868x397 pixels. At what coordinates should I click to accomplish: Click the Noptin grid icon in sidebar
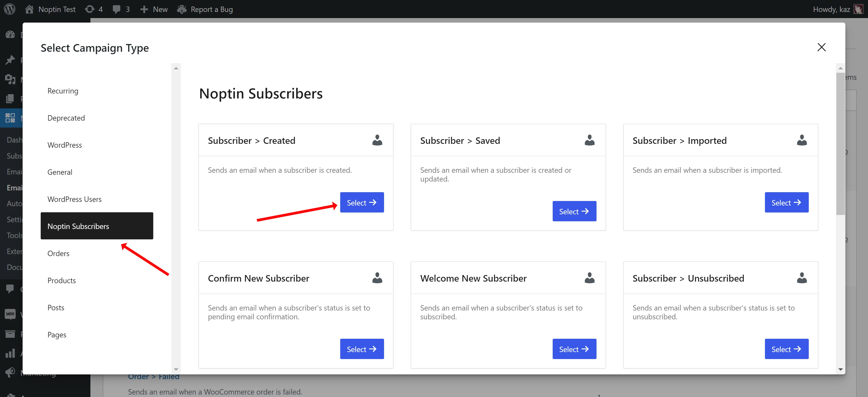[x=10, y=117]
